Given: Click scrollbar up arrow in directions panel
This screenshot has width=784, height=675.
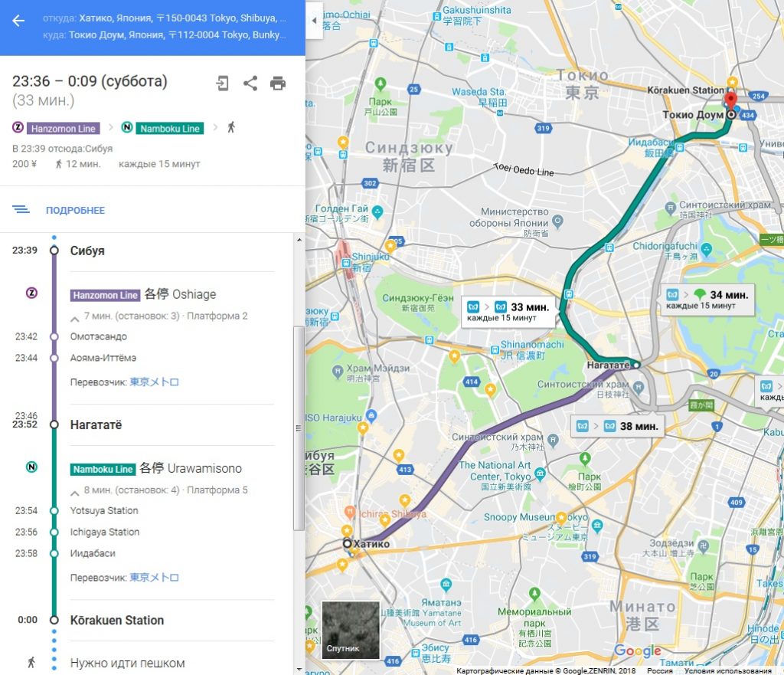Looking at the screenshot, I should pyautogui.click(x=299, y=240).
